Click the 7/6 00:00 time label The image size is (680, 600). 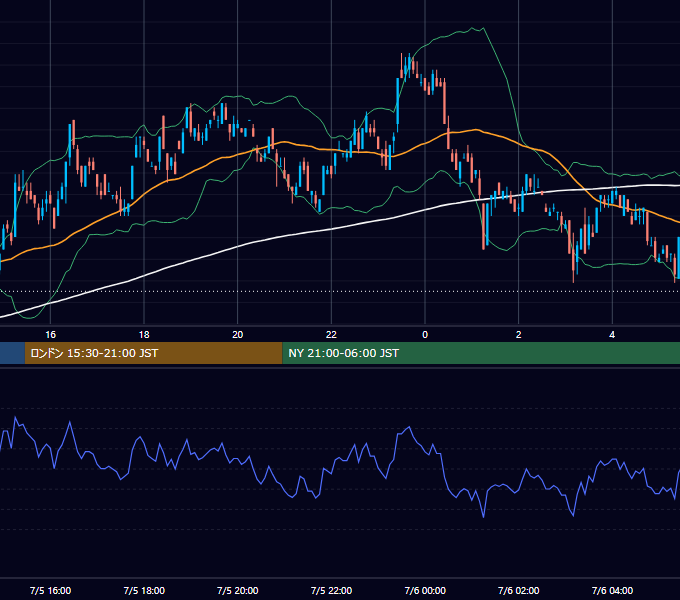coord(425,590)
